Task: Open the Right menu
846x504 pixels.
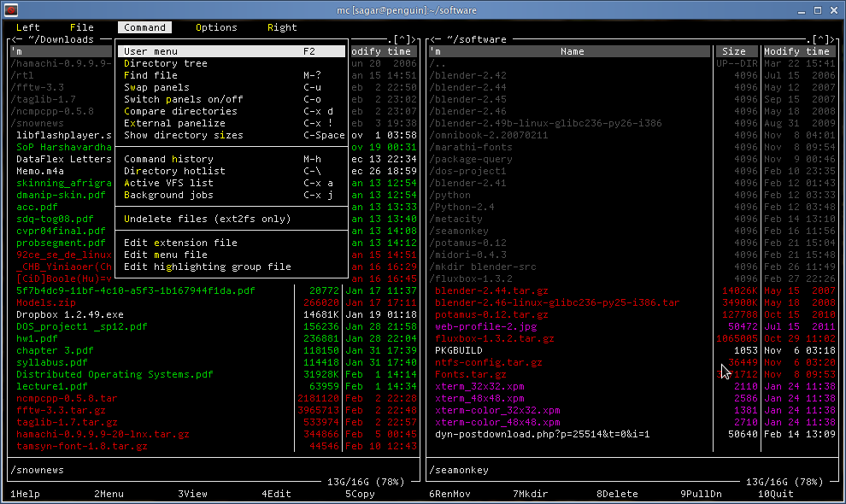Action: [x=282, y=27]
